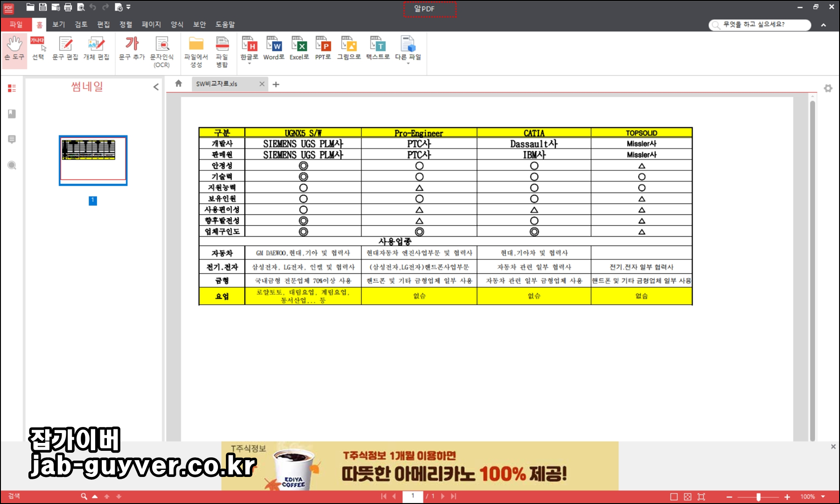Open print preview icon
The image size is (840, 504).
point(81,7)
